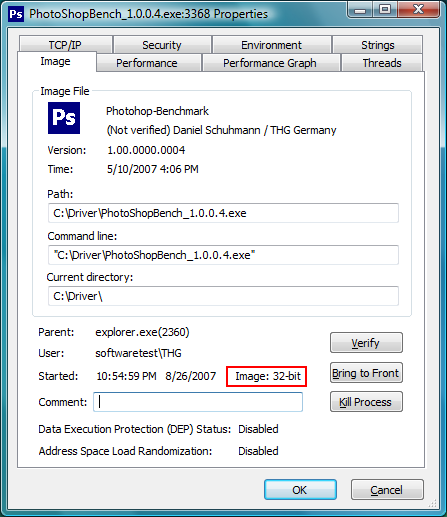Click the Photohop-Benchmark description text

pos(157,111)
